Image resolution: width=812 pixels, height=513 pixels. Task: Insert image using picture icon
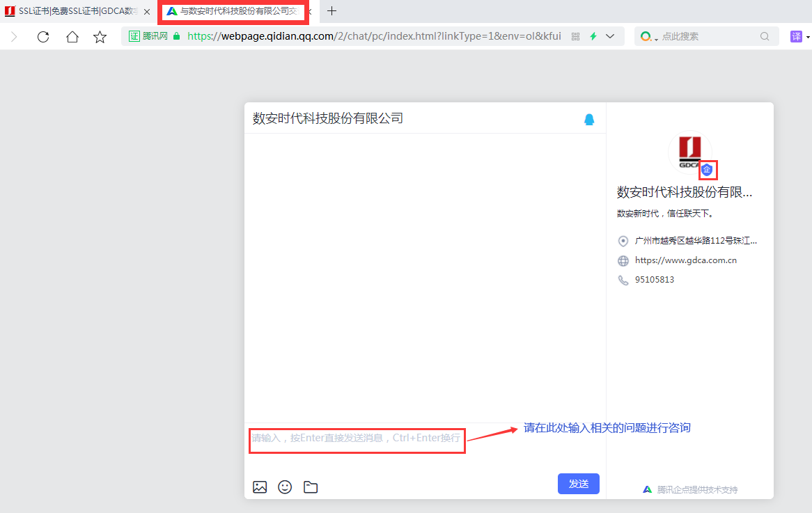pos(260,487)
